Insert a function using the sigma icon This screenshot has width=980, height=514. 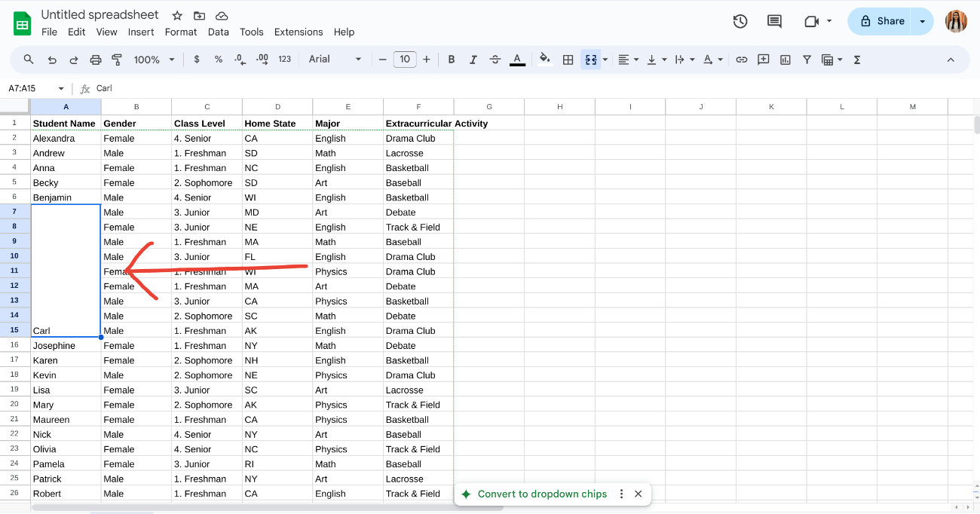(x=857, y=60)
